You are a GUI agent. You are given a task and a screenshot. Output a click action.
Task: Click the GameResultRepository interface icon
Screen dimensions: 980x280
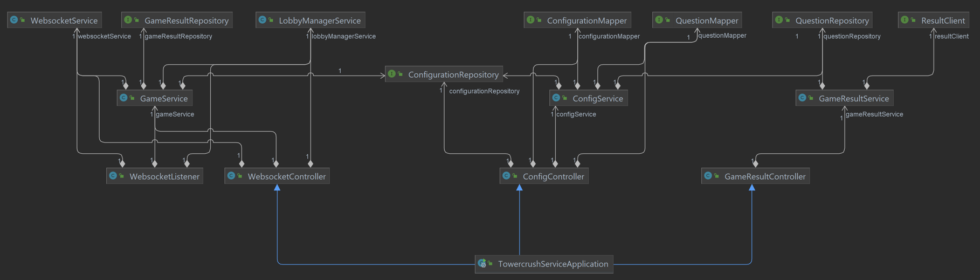tap(128, 20)
